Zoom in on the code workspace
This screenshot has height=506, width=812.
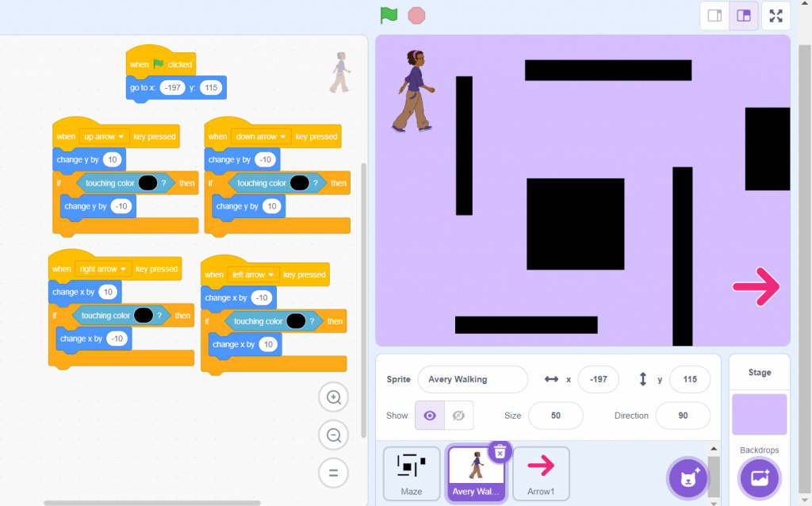[334, 397]
